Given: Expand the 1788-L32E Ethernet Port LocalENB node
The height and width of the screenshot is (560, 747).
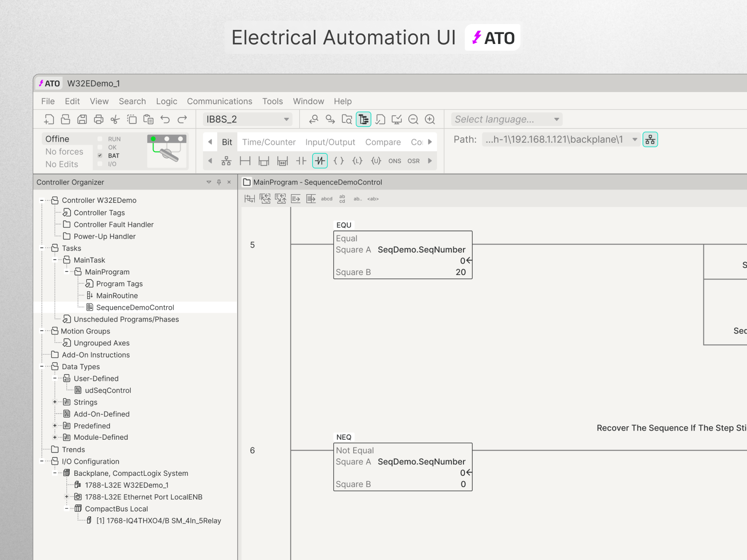Looking at the screenshot, I should point(66,497).
